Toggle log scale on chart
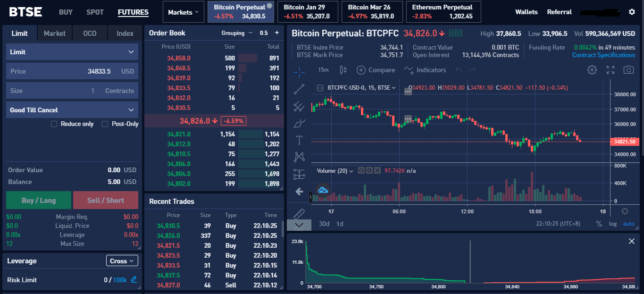The image size is (644, 294). [x=612, y=224]
